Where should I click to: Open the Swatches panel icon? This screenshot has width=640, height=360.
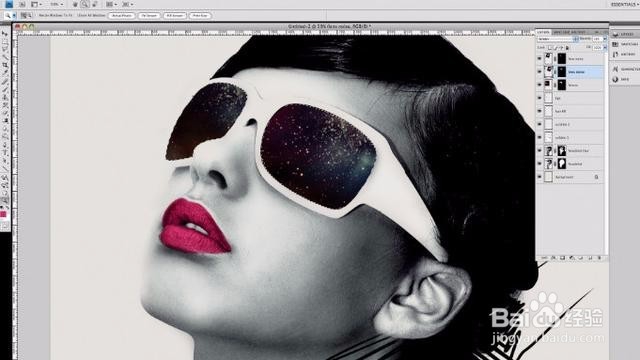coord(616,44)
